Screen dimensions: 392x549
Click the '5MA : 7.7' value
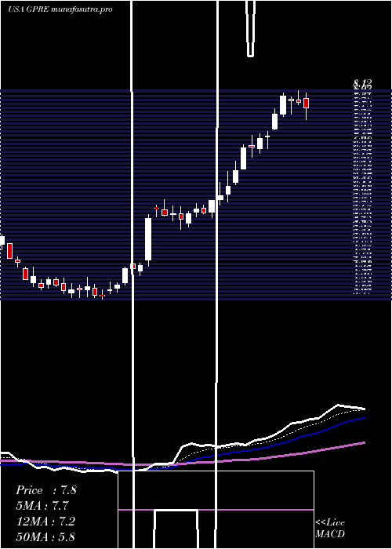point(42,506)
